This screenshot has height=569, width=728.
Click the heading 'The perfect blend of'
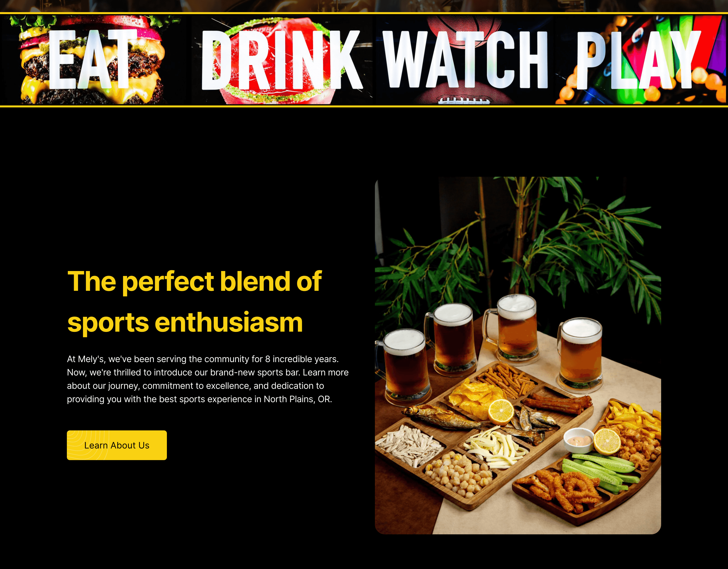coord(194,281)
